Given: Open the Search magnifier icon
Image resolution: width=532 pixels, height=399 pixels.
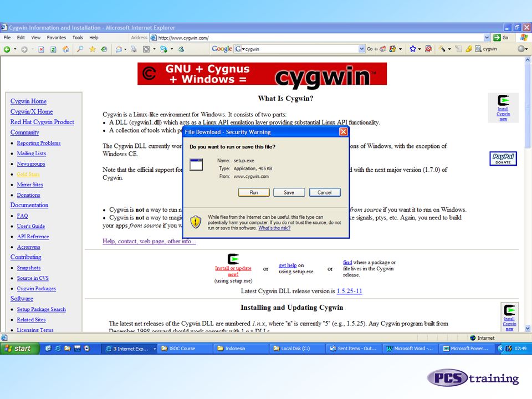Looking at the screenshot, I should click(x=80, y=49).
